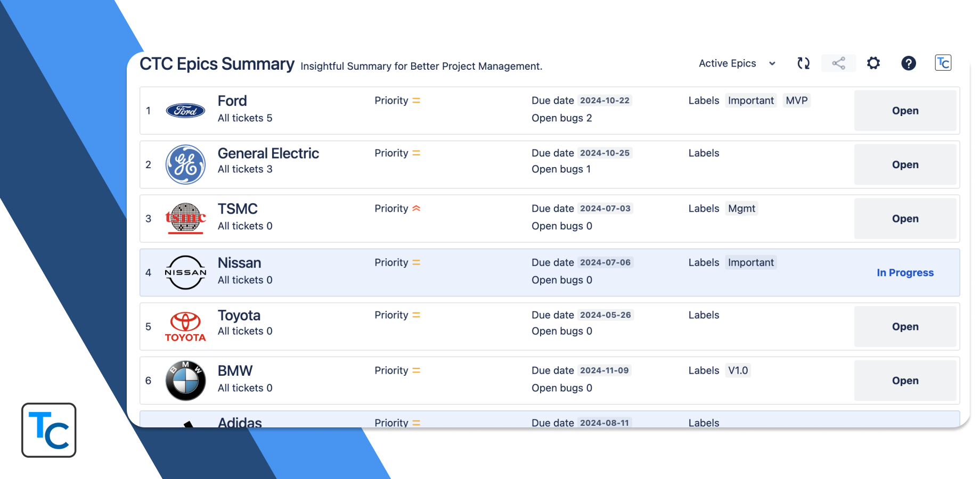The image size is (980, 479).
Task: Click the due date 2024-07-06
Action: click(x=605, y=262)
